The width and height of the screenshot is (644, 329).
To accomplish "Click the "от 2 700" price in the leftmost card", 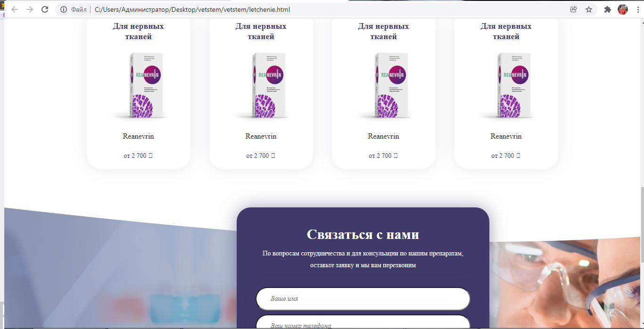I will 138,156.
